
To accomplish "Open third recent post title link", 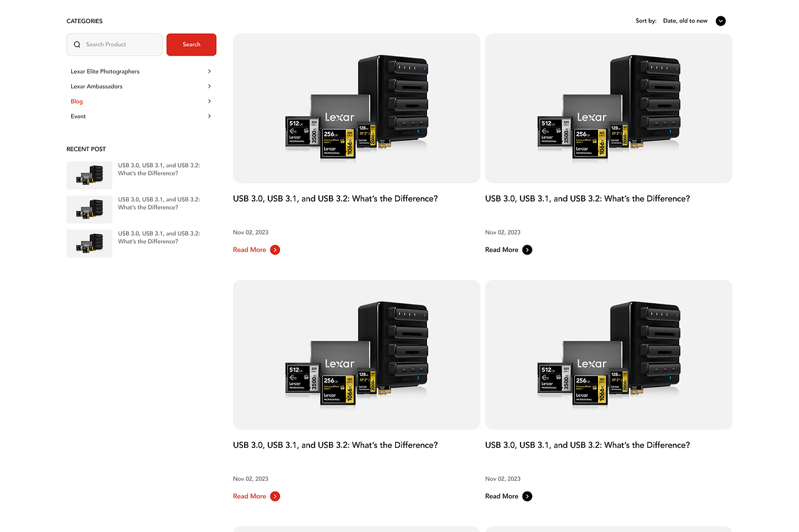I will (x=159, y=238).
